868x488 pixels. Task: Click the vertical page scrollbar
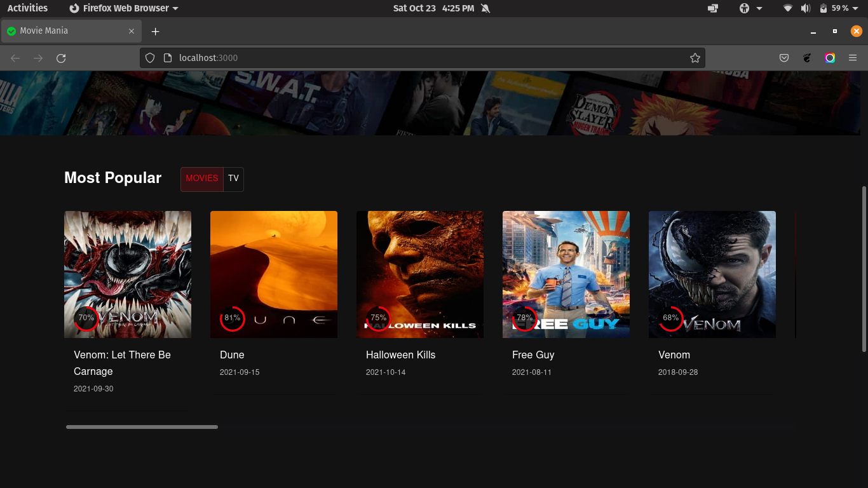coord(864,269)
